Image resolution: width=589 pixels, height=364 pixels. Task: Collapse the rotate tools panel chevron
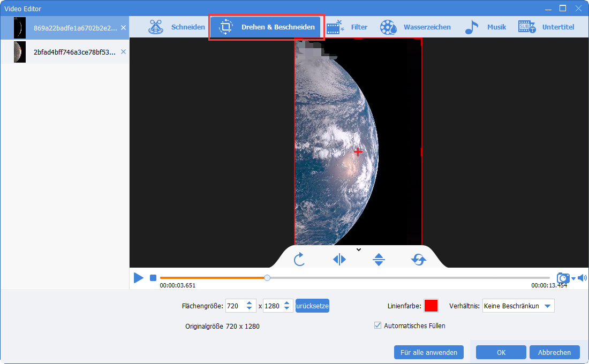click(x=359, y=249)
